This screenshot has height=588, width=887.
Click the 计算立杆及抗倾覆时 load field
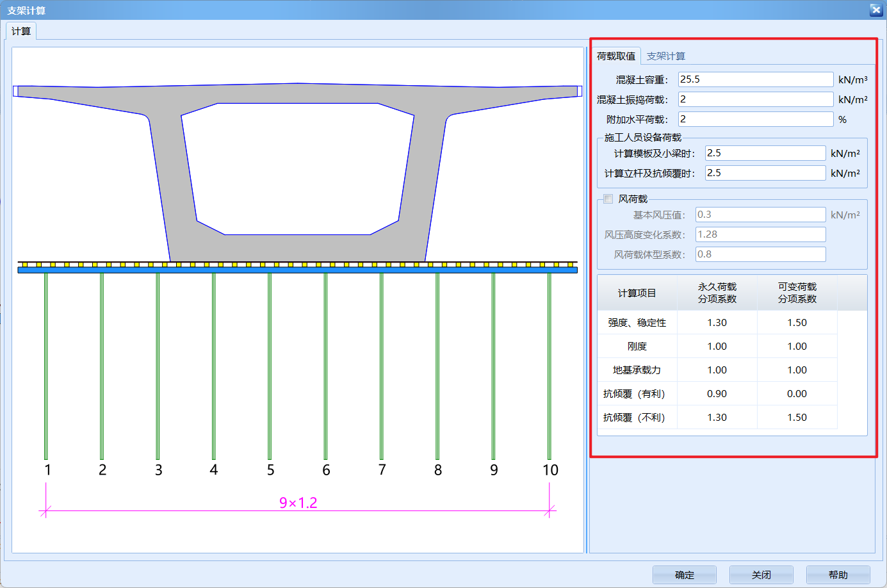click(x=765, y=173)
